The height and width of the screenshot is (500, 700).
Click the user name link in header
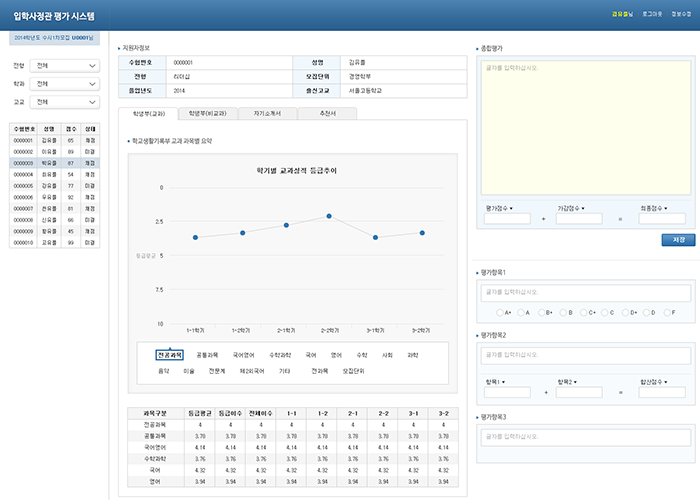(x=622, y=14)
